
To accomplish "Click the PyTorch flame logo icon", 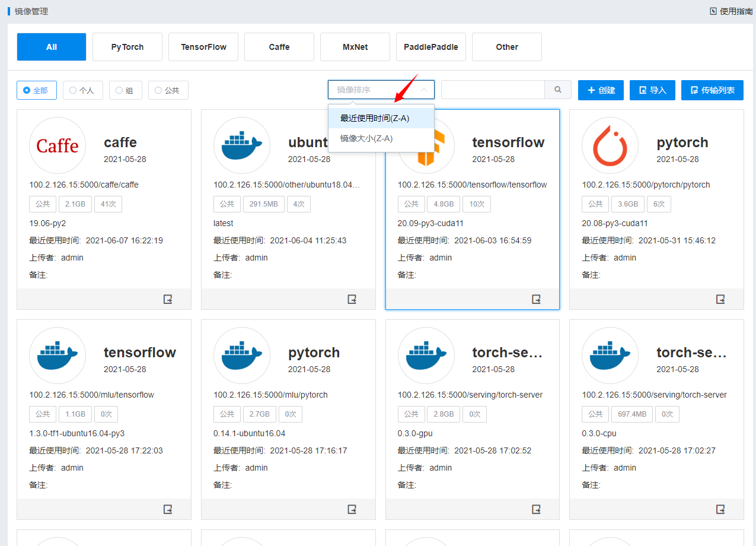I will (610, 145).
